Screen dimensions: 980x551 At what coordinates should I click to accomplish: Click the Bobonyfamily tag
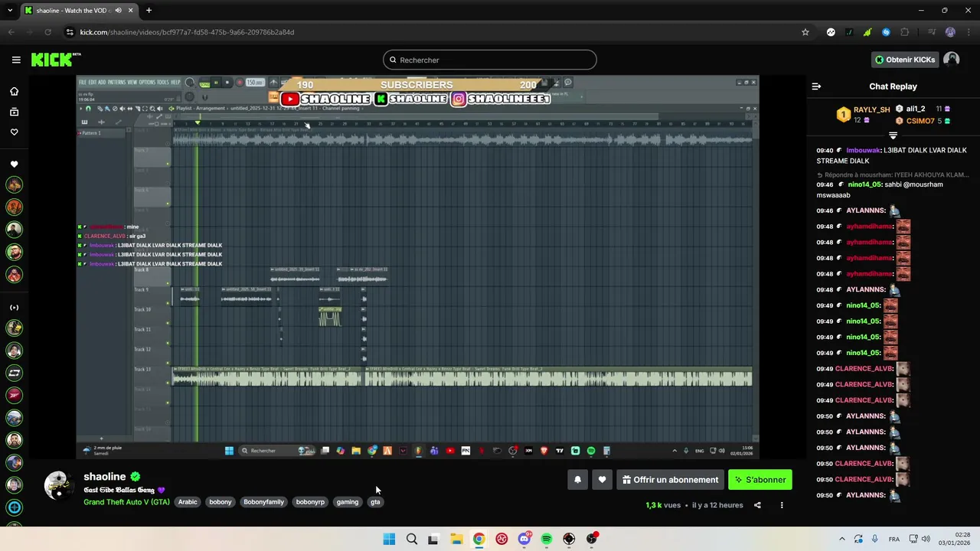click(263, 502)
